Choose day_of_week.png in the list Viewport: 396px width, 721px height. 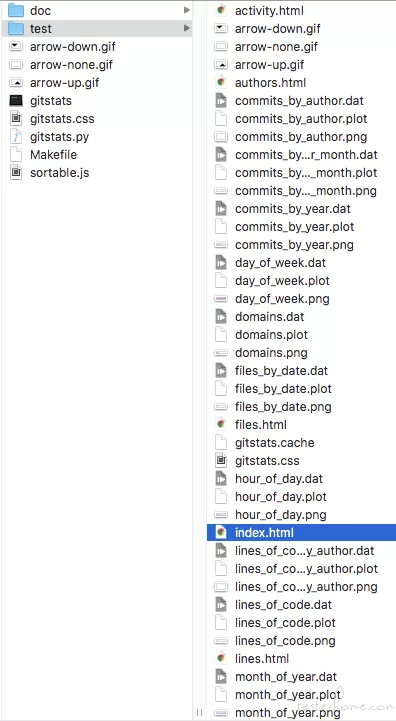click(282, 299)
